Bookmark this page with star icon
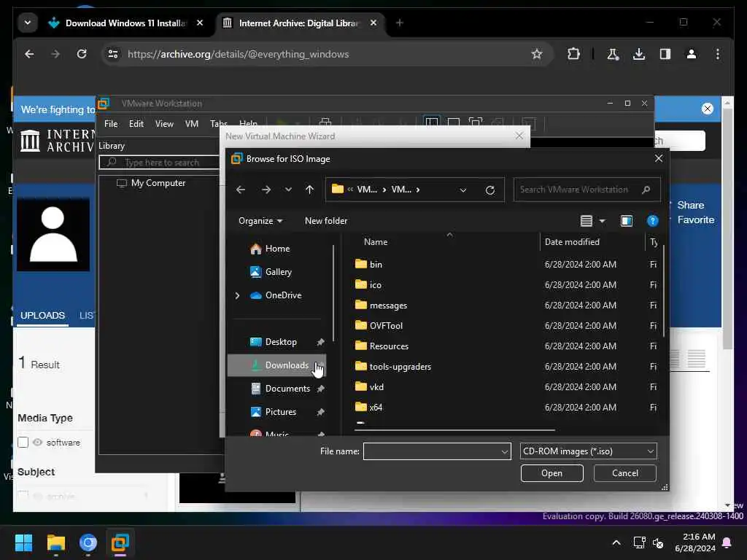The height and width of the screenshot is (560, 747). [537, 54]
